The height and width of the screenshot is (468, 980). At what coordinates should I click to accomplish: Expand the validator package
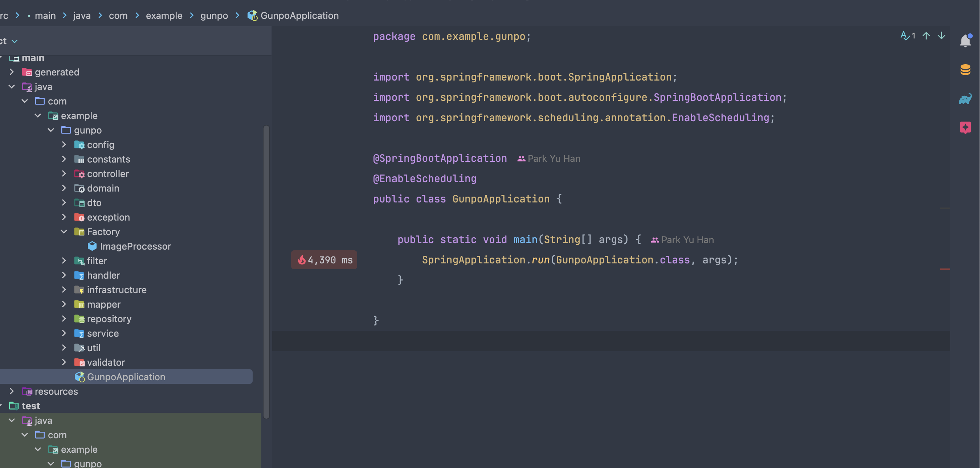point(64,362)
